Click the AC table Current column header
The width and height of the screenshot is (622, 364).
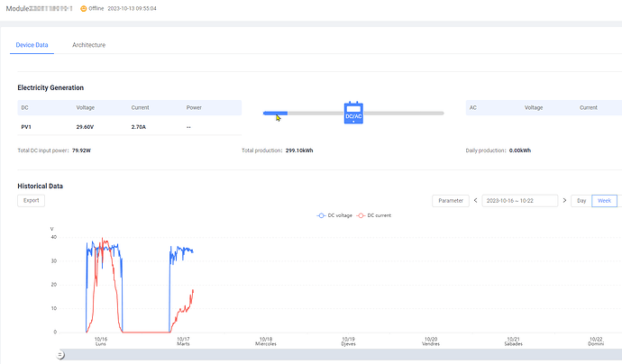click(589, 107)
